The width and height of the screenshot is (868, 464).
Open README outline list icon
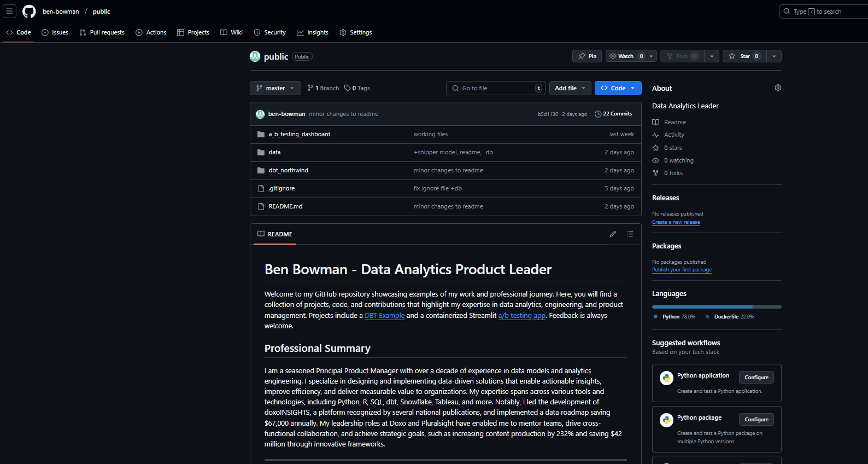click(x=630, y=234)
